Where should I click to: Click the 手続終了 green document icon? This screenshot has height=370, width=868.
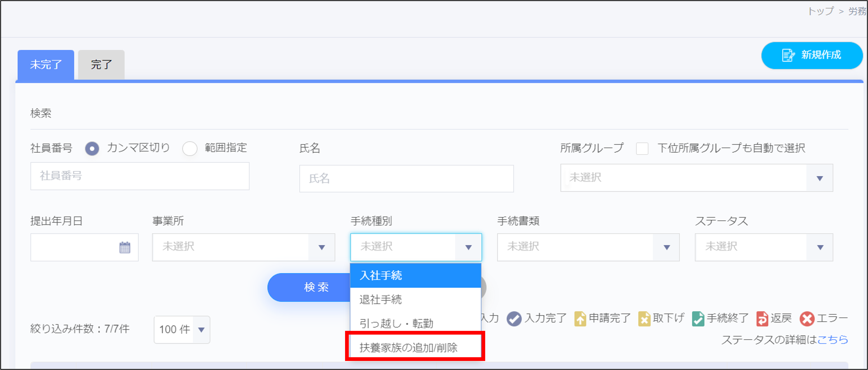coord(698,318)
